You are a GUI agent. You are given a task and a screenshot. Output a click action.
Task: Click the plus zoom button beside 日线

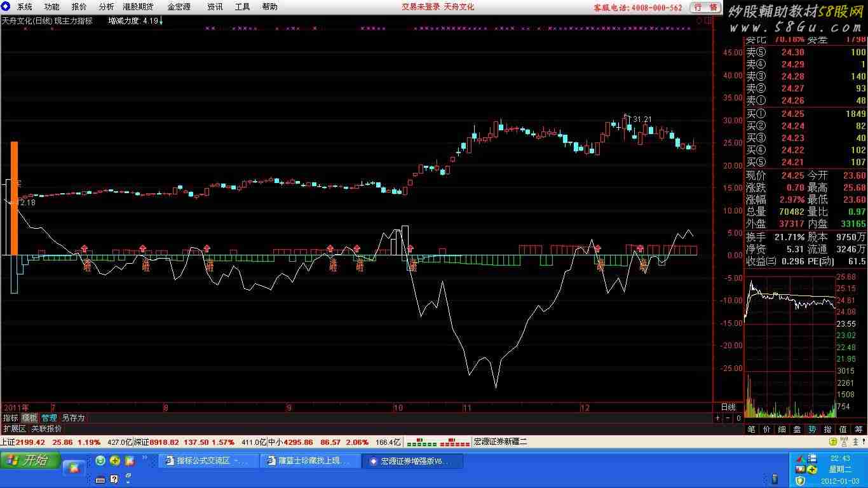pyautogui.click(x=717, y=418)
